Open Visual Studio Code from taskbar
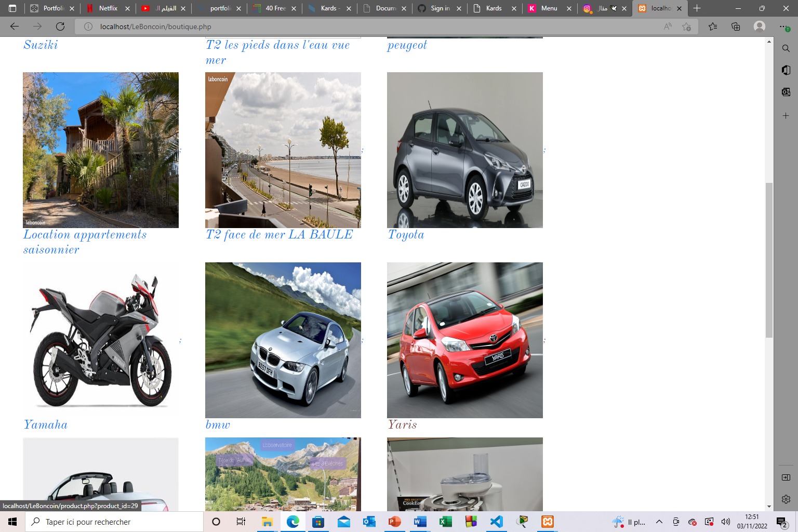The image size is (798, 532). (x=497, y=522)
